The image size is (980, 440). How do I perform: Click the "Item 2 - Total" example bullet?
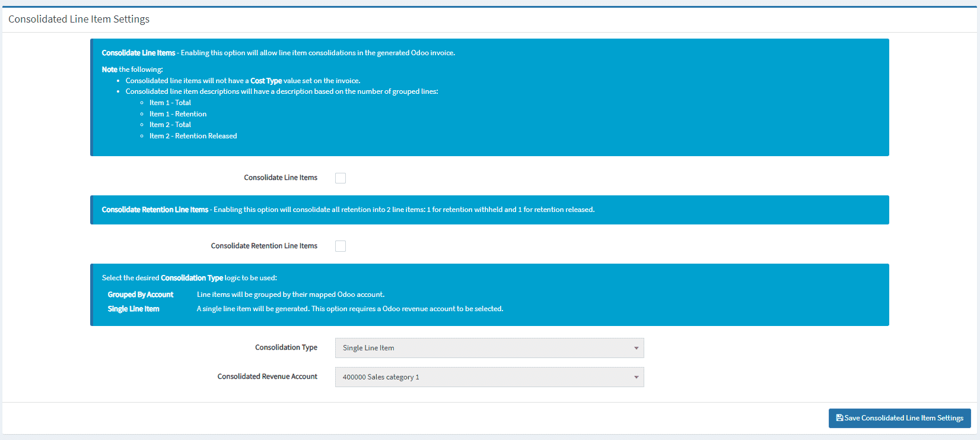(x=170, y=125)
